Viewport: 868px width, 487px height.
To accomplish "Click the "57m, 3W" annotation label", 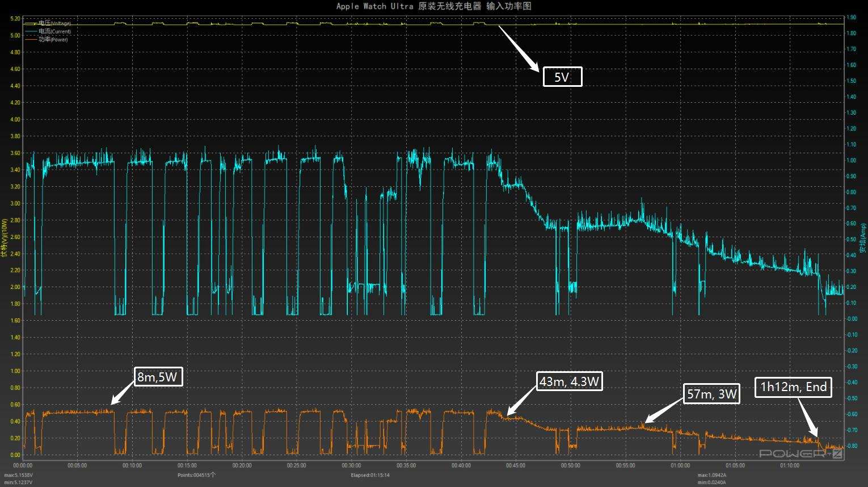I will coord(711,394).
